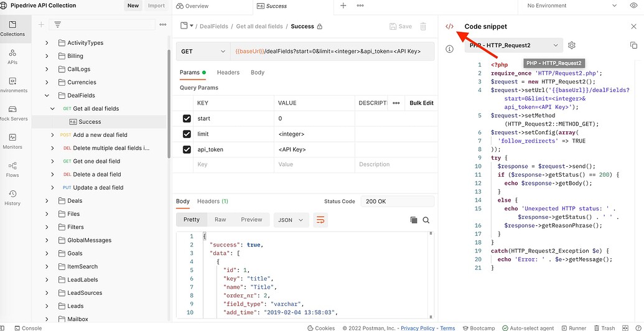Image resolution: width=644 pixels, height=331 pixels.
Task: Collapse the DealFields folder
Action: (x=47, y=95)
